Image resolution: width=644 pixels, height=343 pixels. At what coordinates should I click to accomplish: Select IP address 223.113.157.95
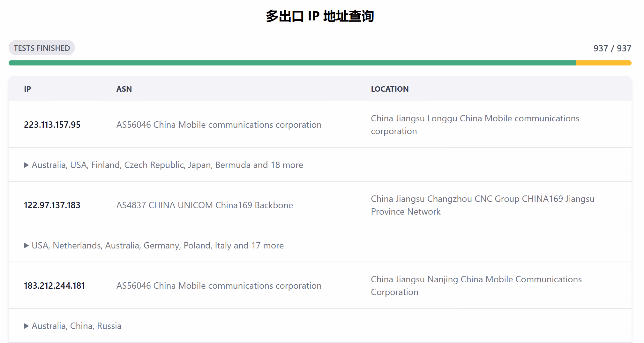click(52, 125)
